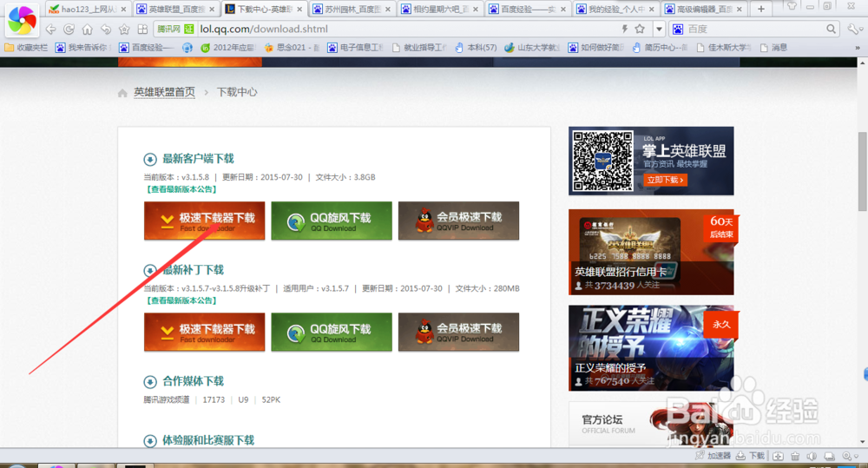Switch to hao123 tab
Viewport: 868px width, 468px height.
tap(88, 9)
